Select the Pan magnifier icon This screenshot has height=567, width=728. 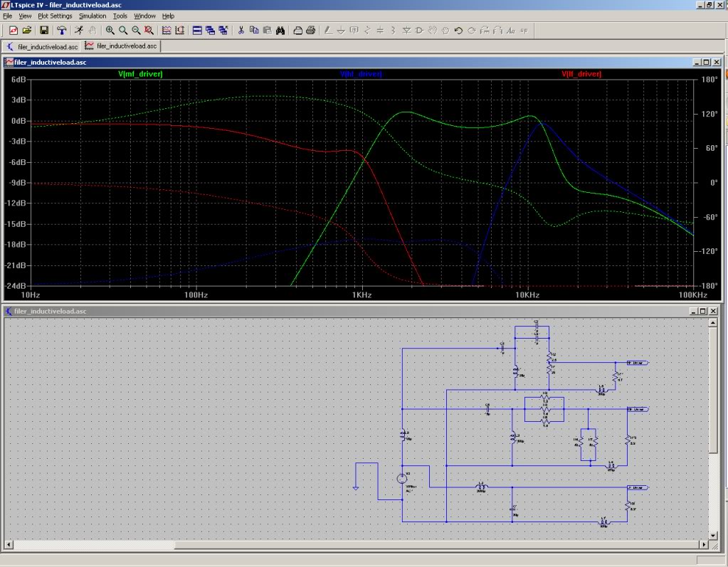[x=123, y=31]
